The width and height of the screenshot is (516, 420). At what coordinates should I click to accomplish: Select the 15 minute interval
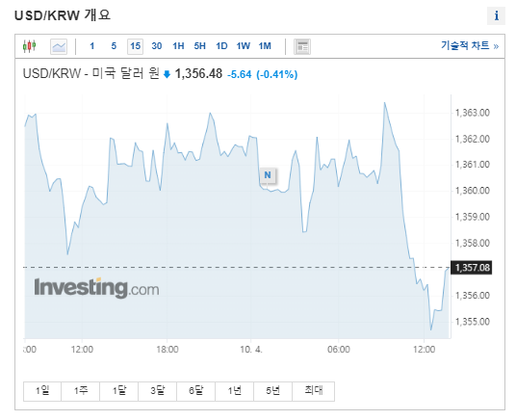(x=135, y=46)
